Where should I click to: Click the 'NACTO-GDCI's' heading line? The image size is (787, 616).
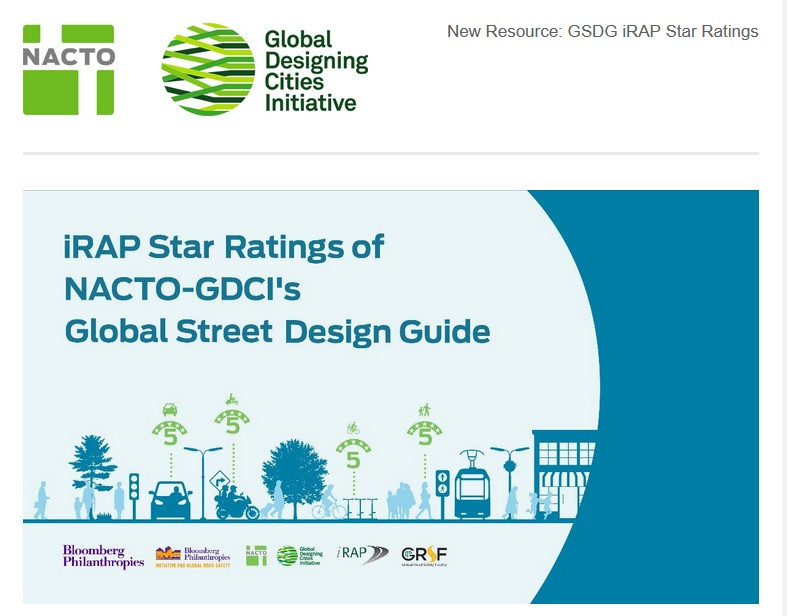pyautogui.click(x=183, y=289)
